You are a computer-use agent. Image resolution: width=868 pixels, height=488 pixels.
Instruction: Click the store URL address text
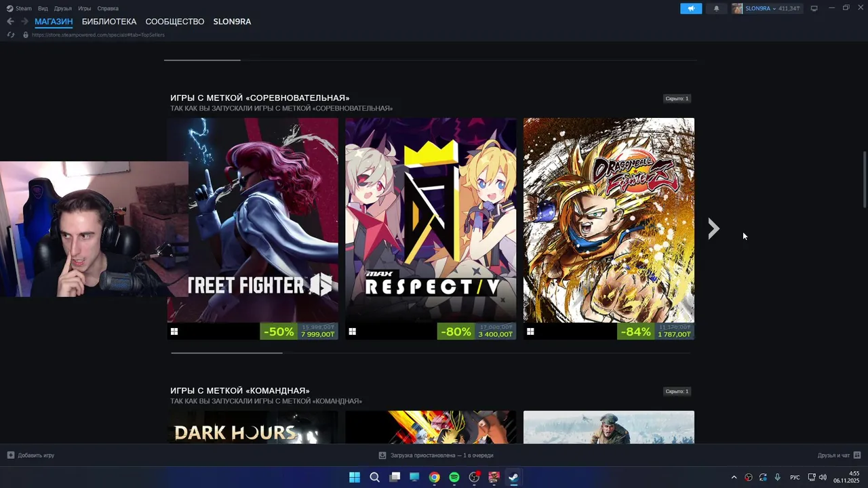98,35
